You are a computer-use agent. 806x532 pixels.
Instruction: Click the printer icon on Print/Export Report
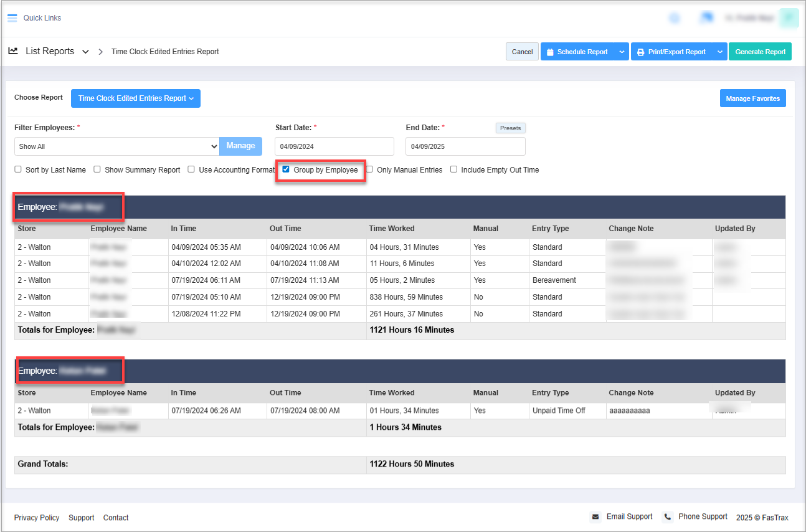tap(640, 52)
